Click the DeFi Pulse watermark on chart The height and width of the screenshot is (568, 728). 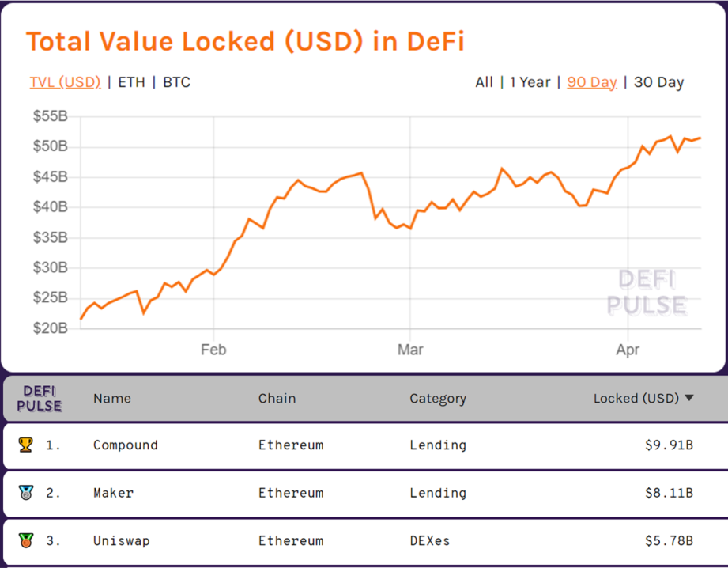(647, 293)
